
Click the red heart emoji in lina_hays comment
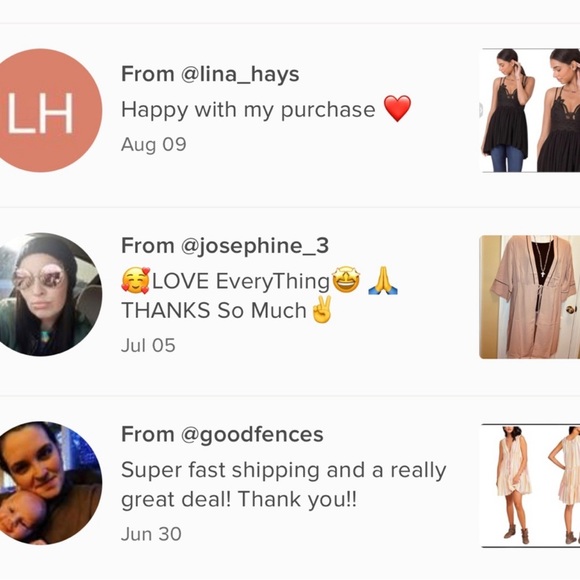coord(397,108)
